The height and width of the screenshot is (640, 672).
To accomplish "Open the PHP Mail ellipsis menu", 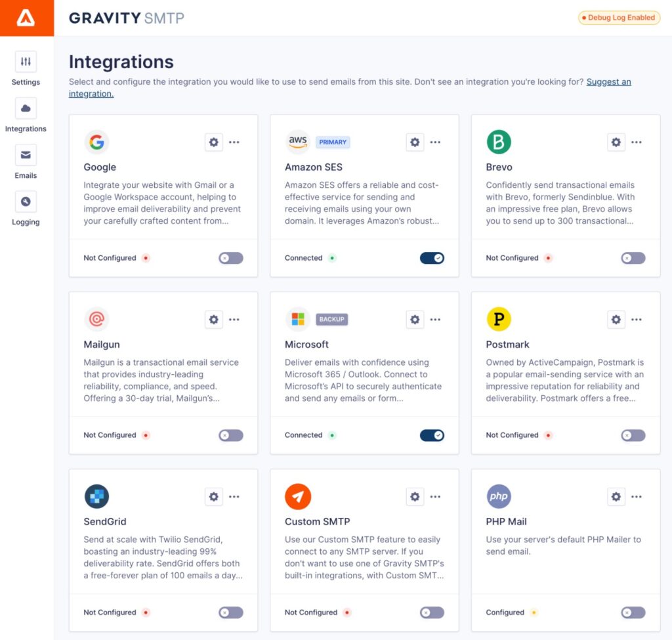I will 637,497.
